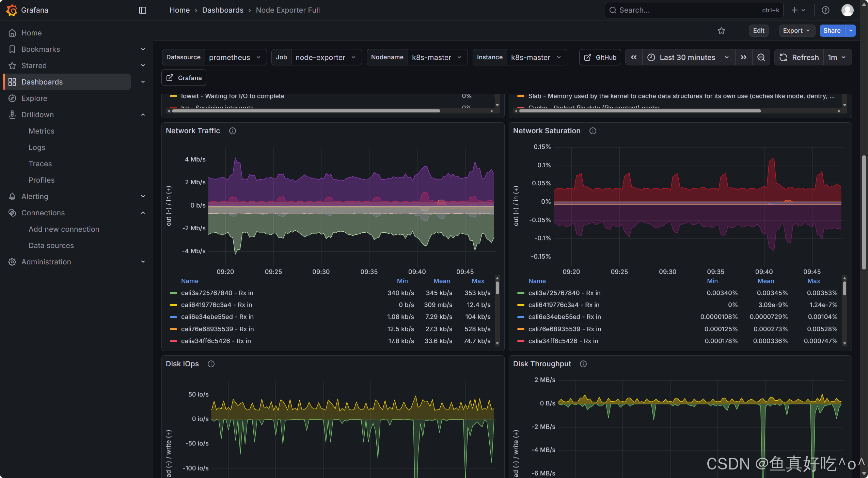
Task: Expand the Last 30 minutes time picker
Action: tap(688, 57)
